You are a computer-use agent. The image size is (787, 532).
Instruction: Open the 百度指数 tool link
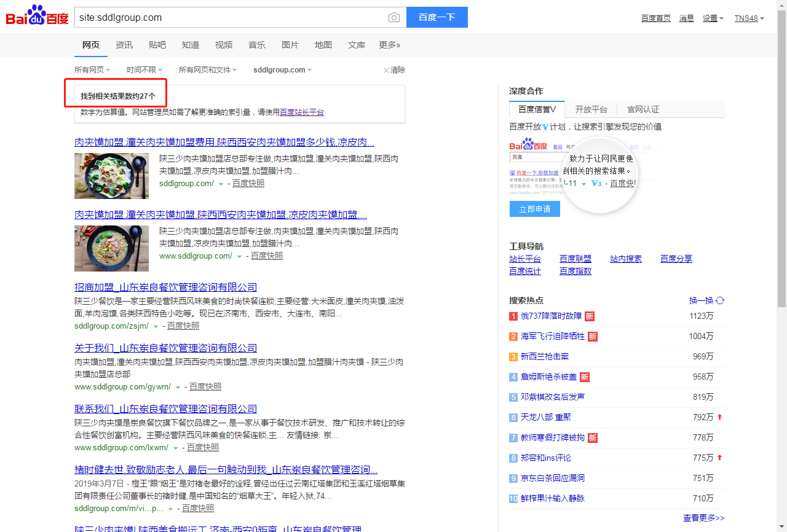pos(575,272)
